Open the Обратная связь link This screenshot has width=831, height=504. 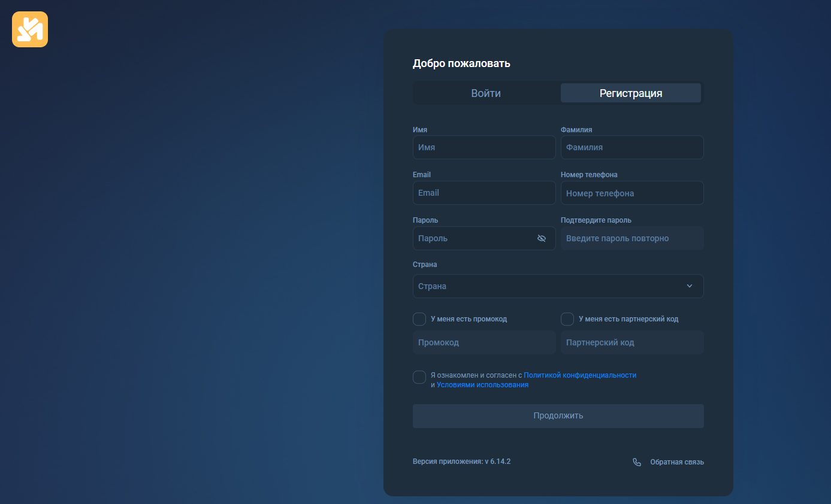[x=677, y=462]
